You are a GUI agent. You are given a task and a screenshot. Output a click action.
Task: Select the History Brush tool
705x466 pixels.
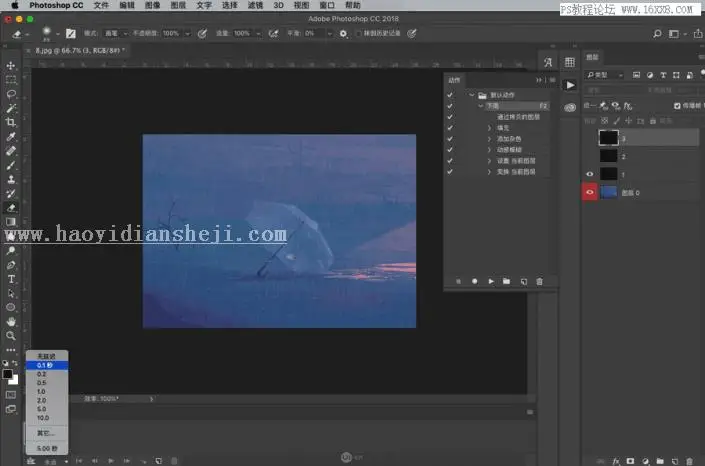click(x=11, y=193)
